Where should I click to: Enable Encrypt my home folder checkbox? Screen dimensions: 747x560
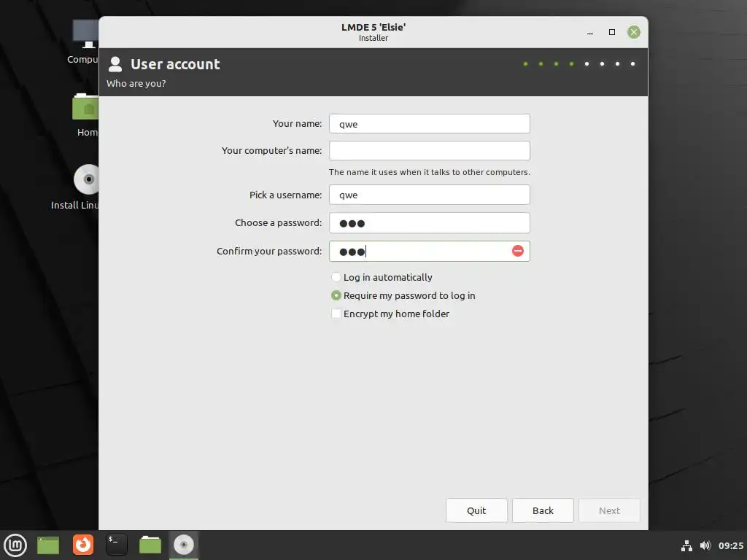[x=336, y=314]
